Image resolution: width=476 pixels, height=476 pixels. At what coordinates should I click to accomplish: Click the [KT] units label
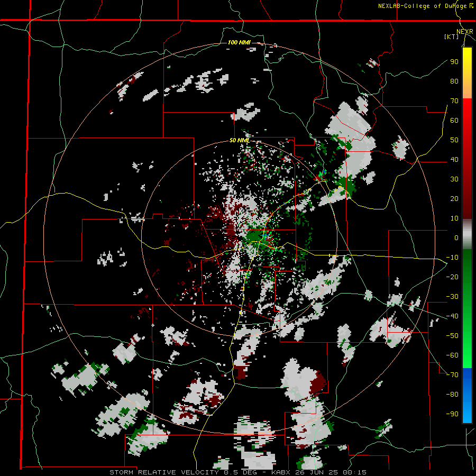click(x=452, y=36)
